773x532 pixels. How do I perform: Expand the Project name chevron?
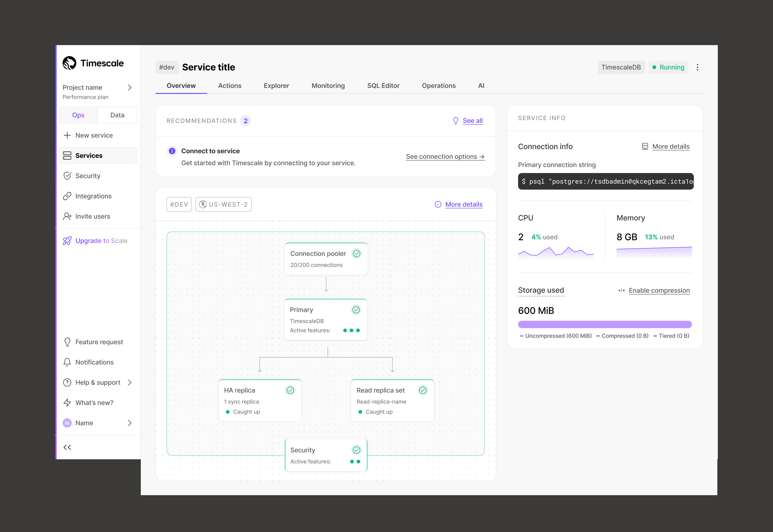[x=130, y=87]
